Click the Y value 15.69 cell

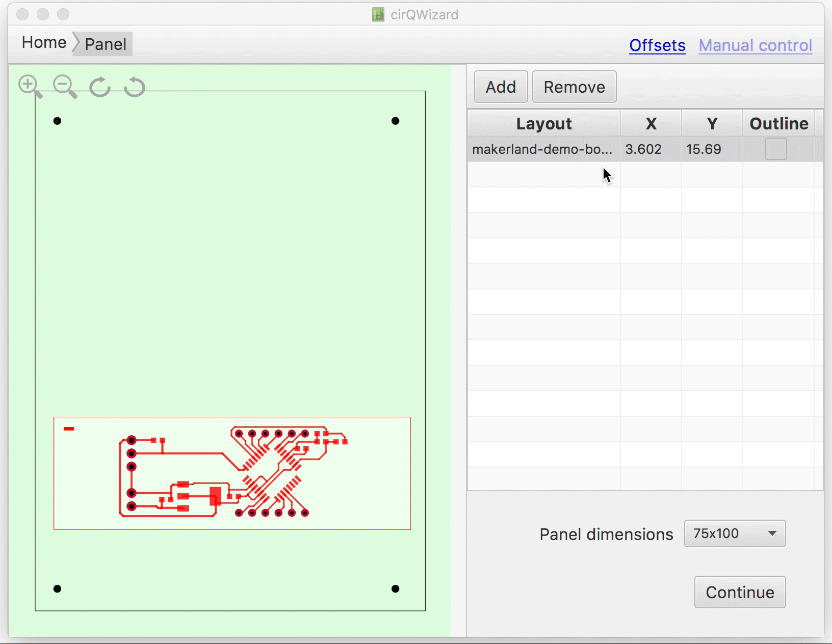pos(712,149)
